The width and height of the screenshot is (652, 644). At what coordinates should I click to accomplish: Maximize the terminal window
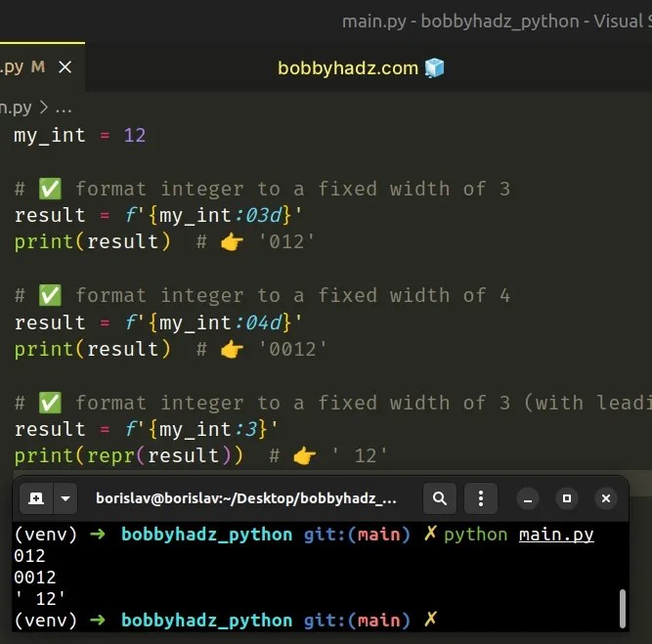[567, 498]
